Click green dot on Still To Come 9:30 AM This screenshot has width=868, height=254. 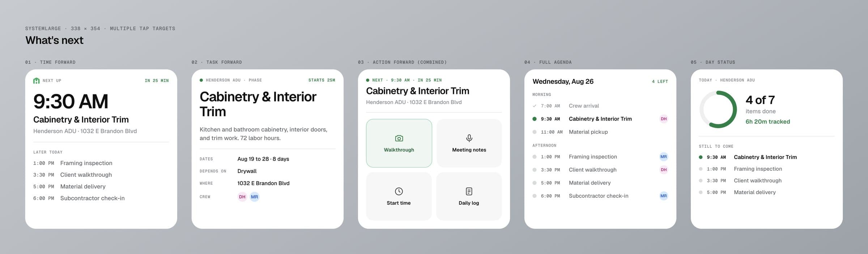pyautogui.click(x=701, y=157)
